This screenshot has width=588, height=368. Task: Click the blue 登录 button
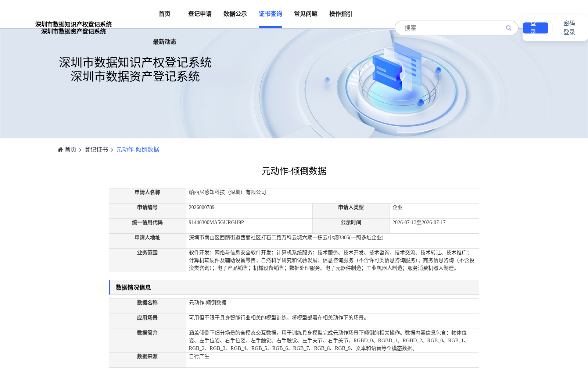tap(535, 28)
